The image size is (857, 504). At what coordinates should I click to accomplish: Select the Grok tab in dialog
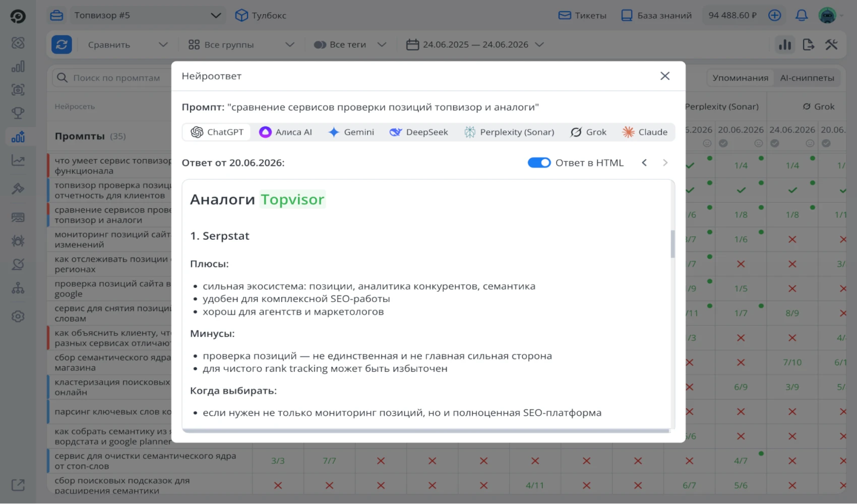(588, 132)
